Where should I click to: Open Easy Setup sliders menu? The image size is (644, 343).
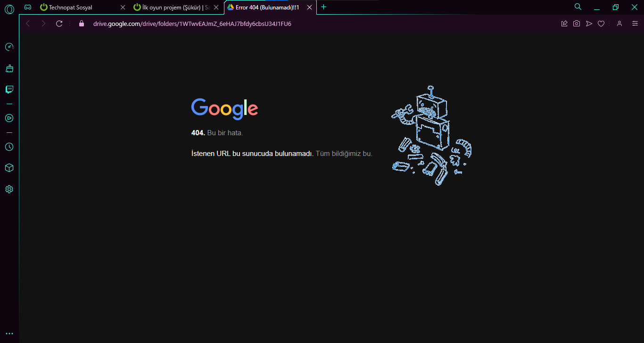635,24
